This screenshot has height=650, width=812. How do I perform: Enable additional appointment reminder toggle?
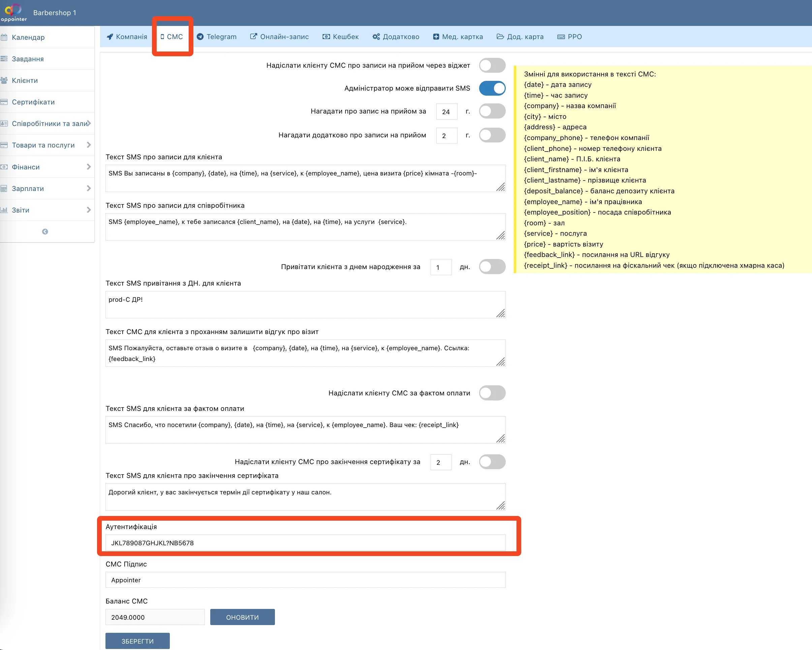[492, 135]
